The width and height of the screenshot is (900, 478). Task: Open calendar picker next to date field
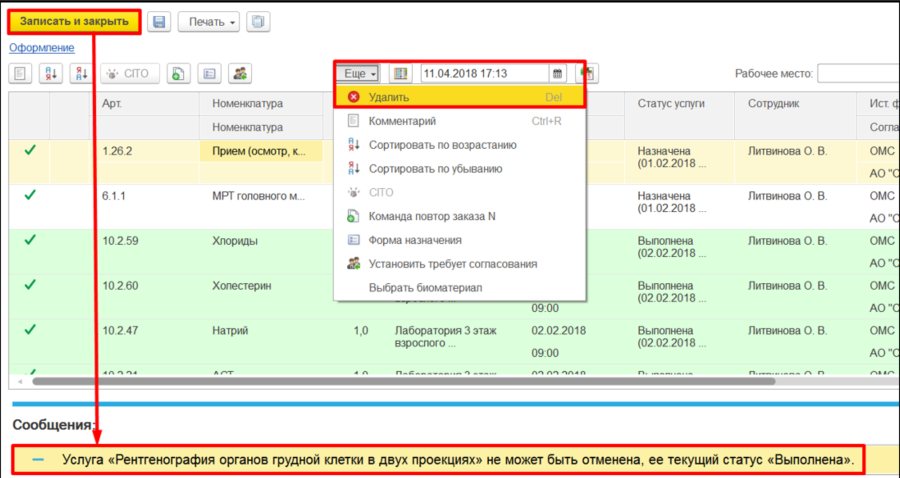[x=557, y=73]
